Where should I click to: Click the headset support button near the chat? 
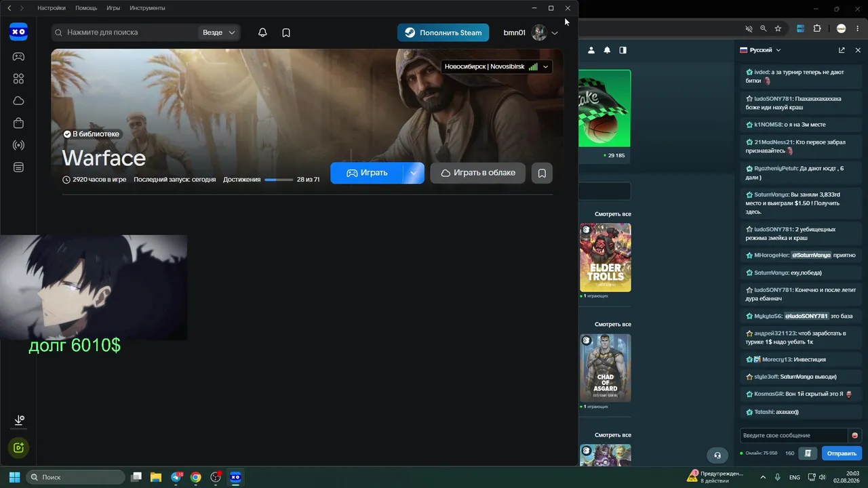click(717, 455)
